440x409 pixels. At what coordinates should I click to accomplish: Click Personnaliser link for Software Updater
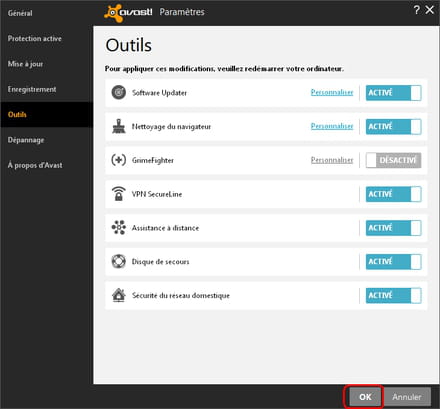click(x=332, y=92)
